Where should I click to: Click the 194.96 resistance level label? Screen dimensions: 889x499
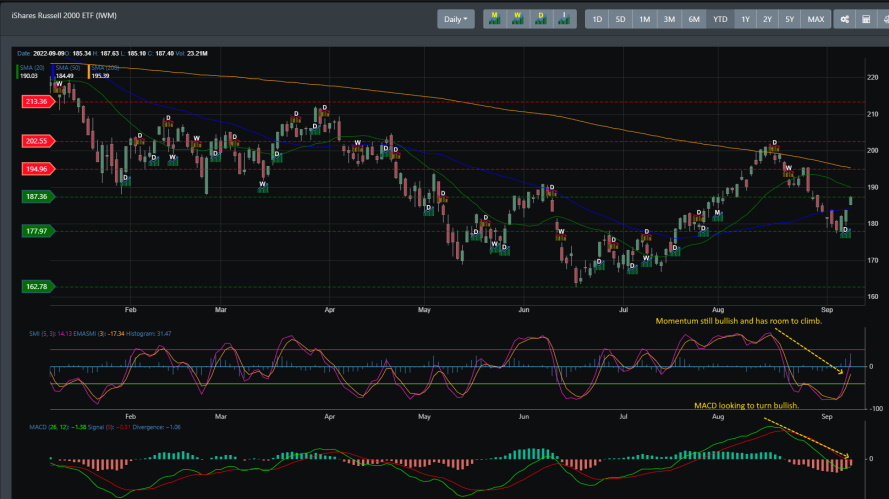click(x=38, y=169)
